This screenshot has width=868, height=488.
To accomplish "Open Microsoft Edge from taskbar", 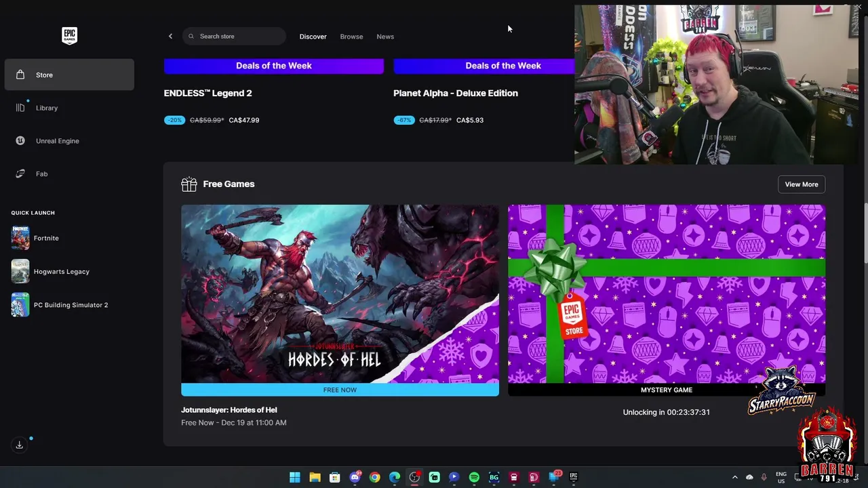I will [395, 477].
